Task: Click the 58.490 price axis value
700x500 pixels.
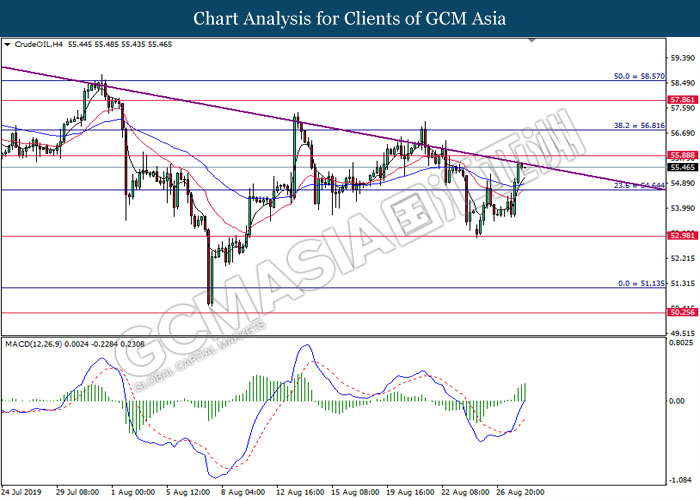Action: 683,83
